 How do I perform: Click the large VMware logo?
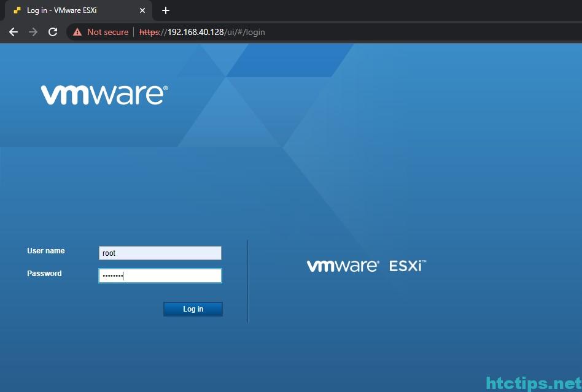104,94
